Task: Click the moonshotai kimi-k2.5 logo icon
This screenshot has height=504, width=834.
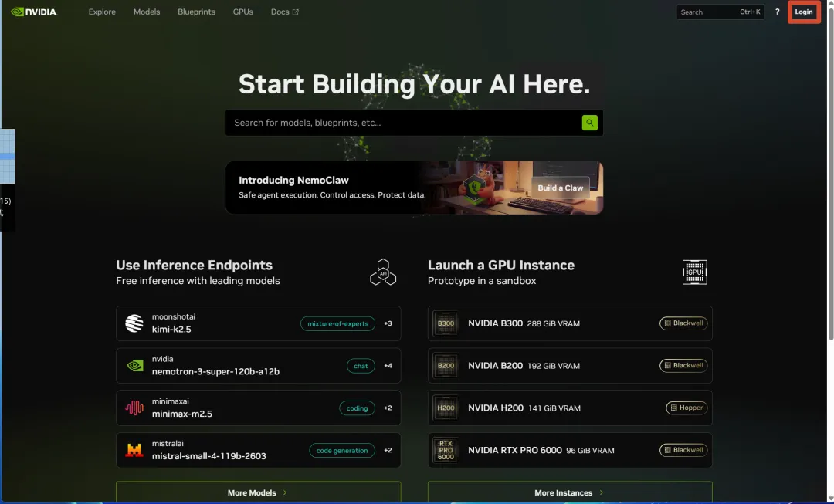Action: coord(134,323)
